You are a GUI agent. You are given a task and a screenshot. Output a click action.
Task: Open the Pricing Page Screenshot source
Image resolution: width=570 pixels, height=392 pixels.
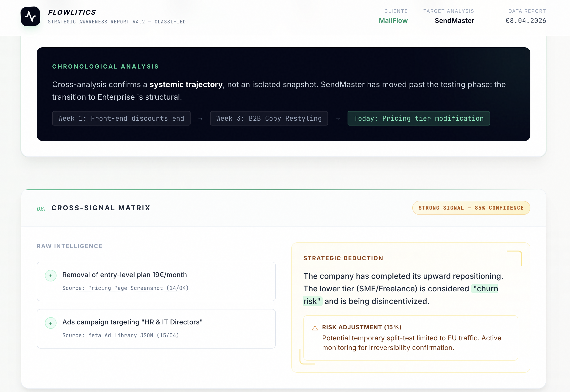point(126,288)
